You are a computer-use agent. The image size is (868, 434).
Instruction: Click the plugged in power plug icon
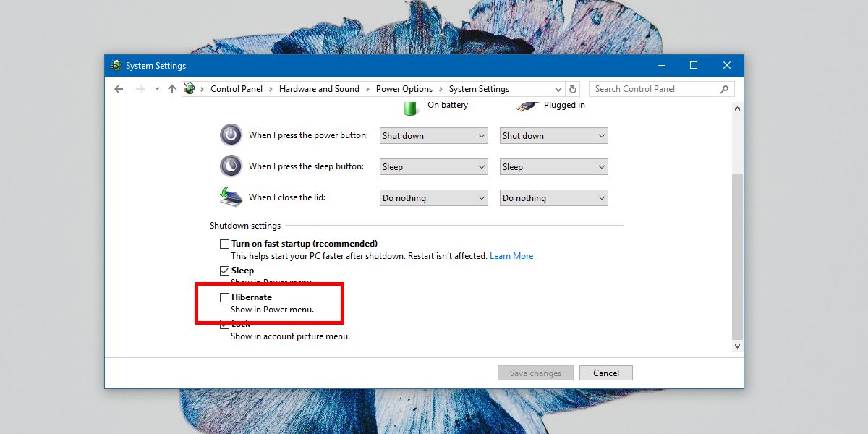point(527,106)
